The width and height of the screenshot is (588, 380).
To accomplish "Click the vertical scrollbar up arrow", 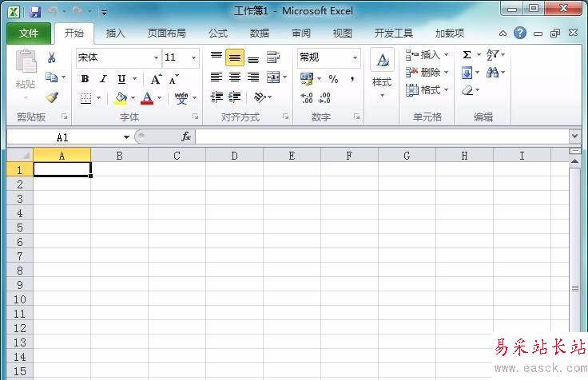I will pyautogui.click(x=575, y=161).
